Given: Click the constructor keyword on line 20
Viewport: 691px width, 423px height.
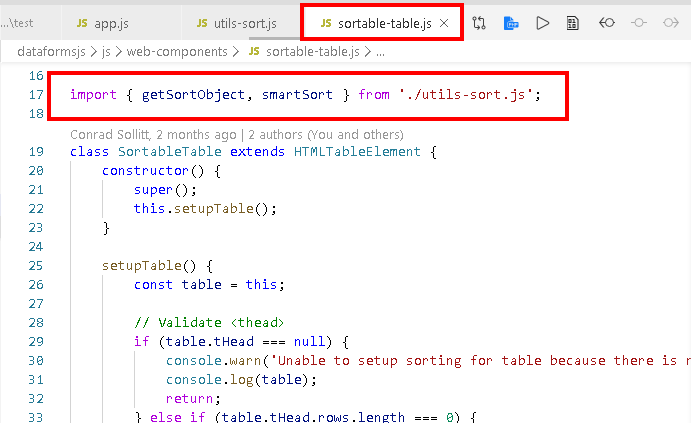Looking at the screenshot, I should point(145,171).
